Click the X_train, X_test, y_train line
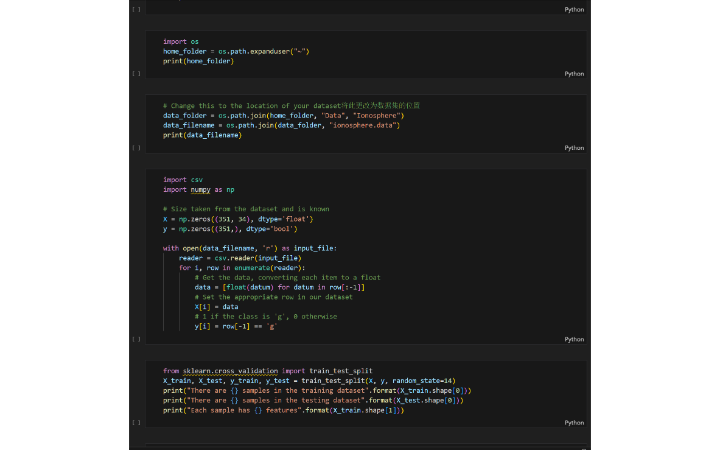Viewport: 720px width, 450px height. point(309,381)
